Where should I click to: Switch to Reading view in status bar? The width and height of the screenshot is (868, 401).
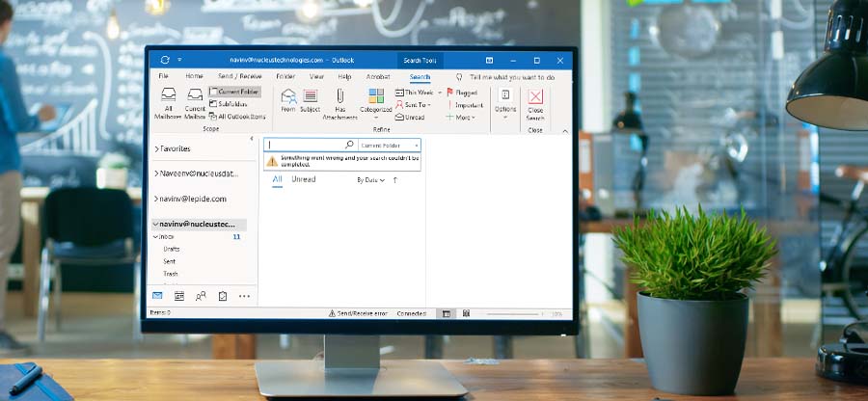pyautogui.click(x=466, y=313)
